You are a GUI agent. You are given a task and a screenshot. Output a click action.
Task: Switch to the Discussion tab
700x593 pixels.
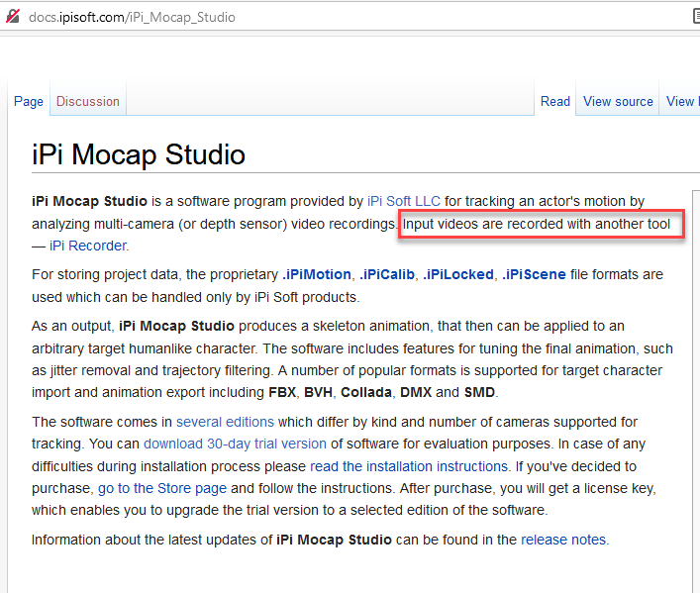(88, 101)
